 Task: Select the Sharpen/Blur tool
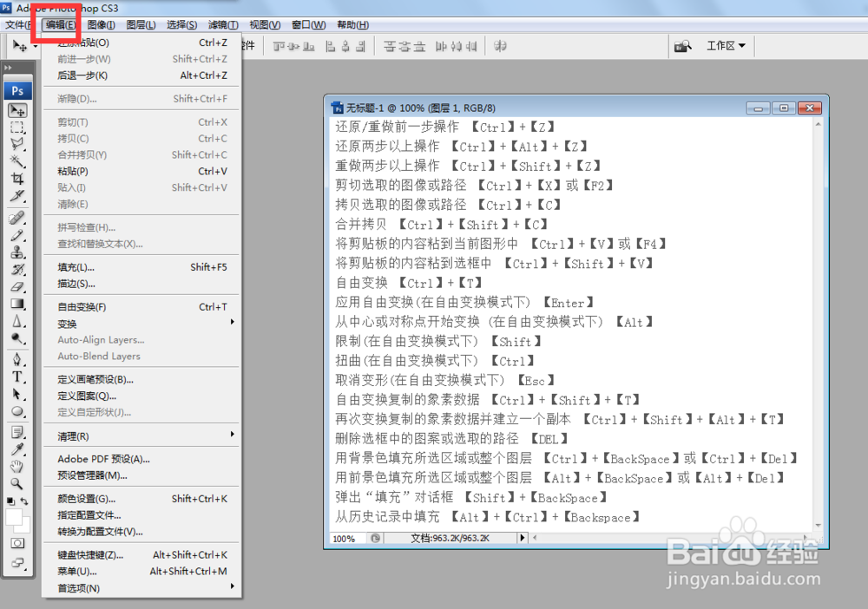click(17, 321)
